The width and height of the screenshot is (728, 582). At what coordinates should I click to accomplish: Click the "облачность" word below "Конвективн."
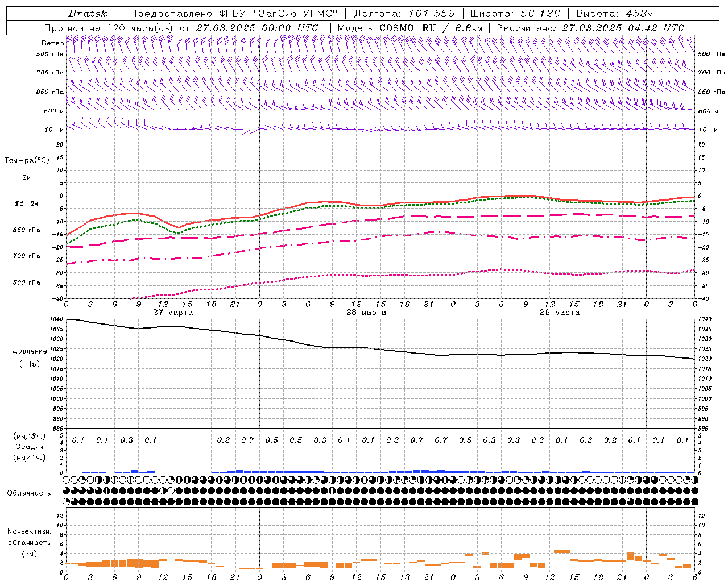30,543
